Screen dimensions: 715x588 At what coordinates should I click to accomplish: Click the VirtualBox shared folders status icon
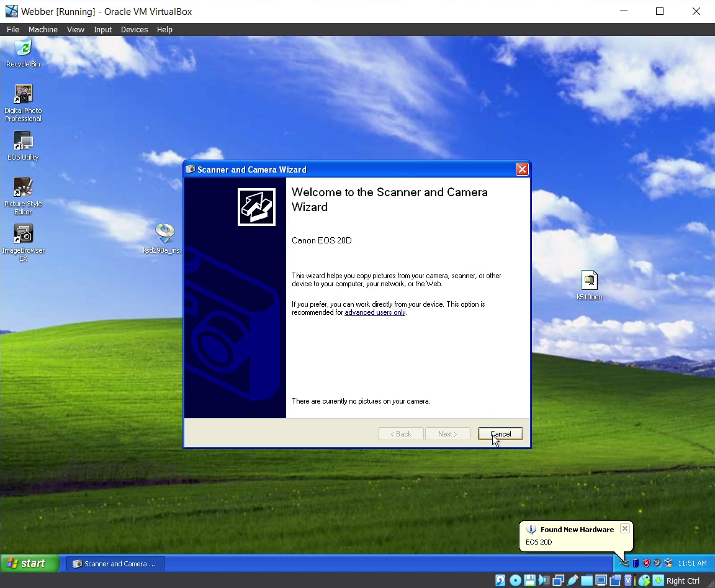point(587,581)
